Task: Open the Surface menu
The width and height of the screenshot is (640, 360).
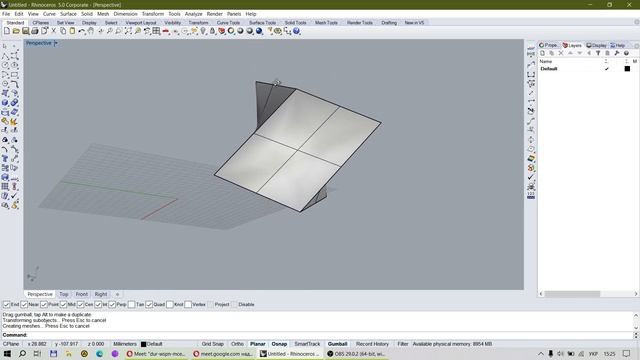Action: (x=68, y=14)
